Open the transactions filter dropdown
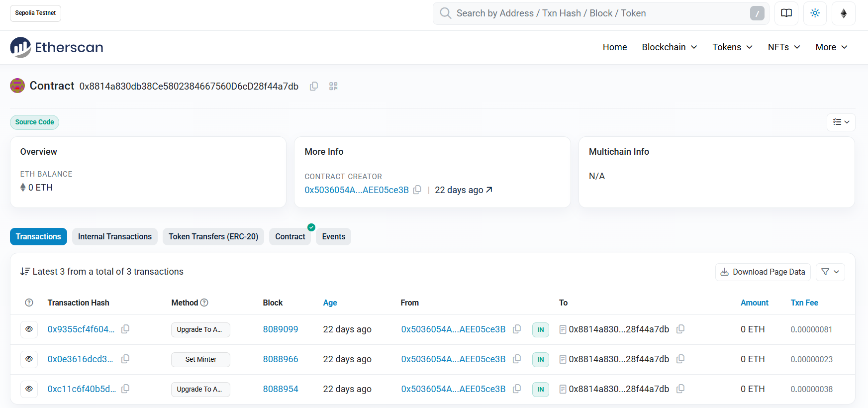The width and height of the screenshot is (868, 408). pos(830,272)
